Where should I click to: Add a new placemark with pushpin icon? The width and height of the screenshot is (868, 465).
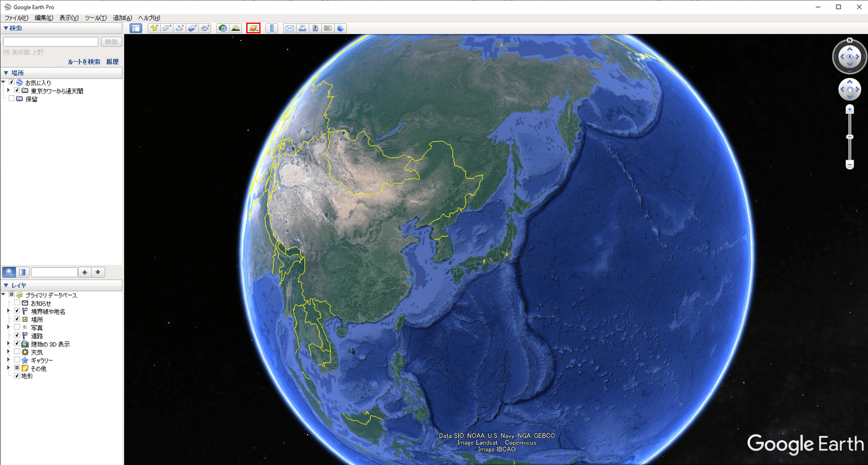154,27
